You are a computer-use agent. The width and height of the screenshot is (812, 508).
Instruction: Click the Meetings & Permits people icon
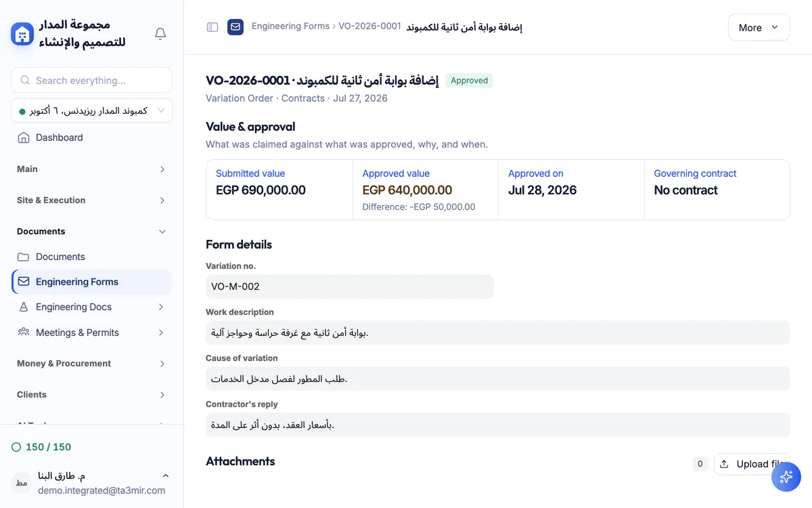coord(24,333)
